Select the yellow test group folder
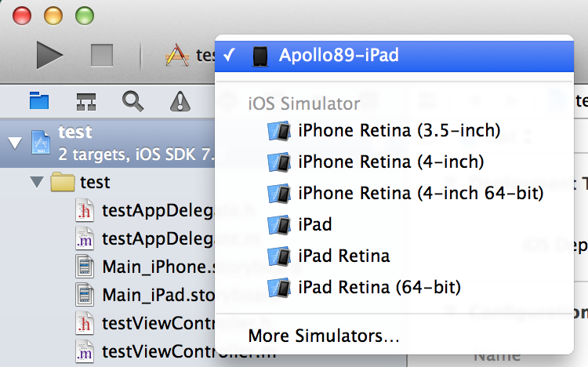Image resolution: width=588 pixels, height=367 pixels. [x=62, y=182]
